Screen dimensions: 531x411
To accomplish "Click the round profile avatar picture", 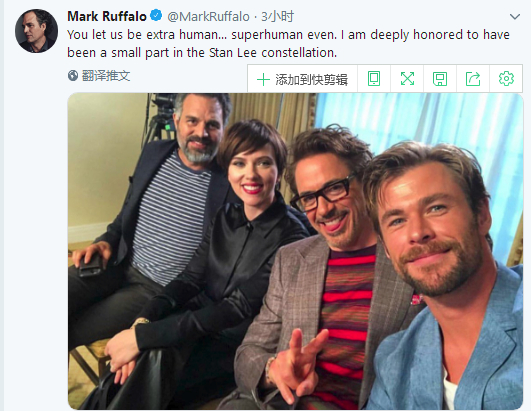I will (x=37, y=31).
